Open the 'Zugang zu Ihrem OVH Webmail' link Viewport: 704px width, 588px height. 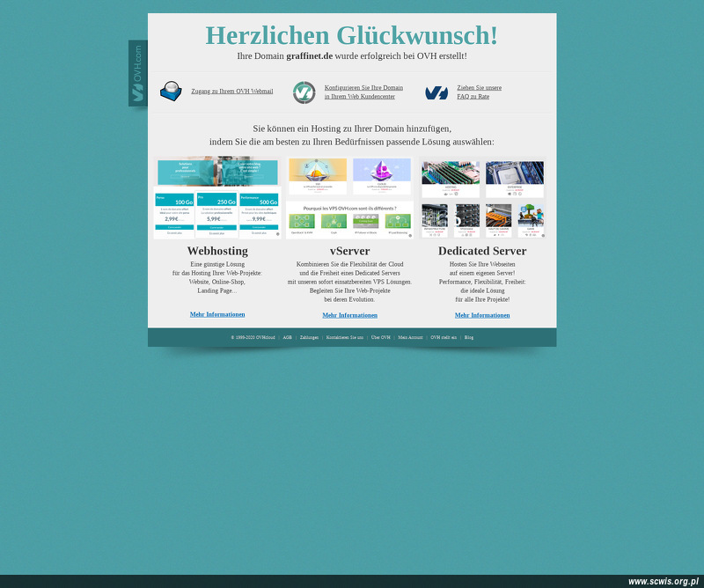[x=232, y=92]
